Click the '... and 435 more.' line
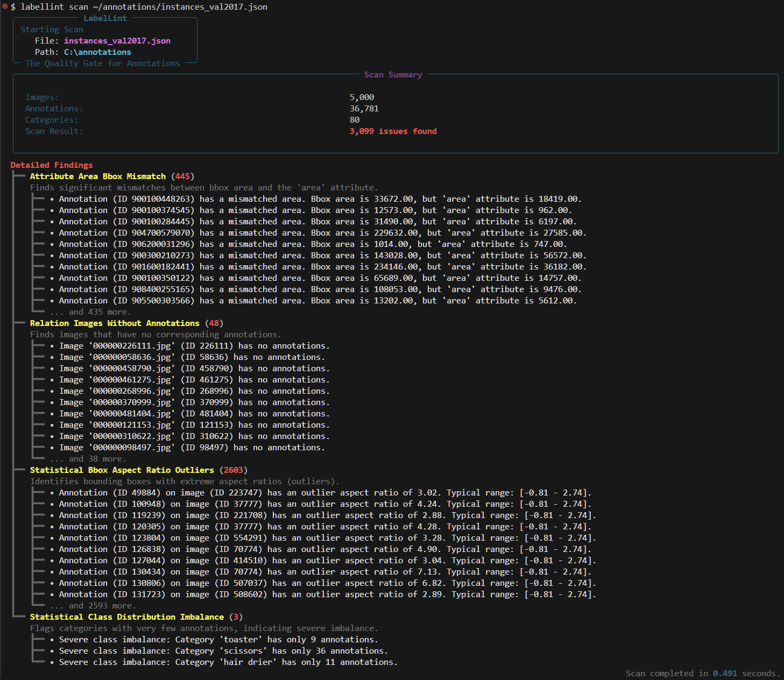The image size is (784, 680). coord(90,312)
